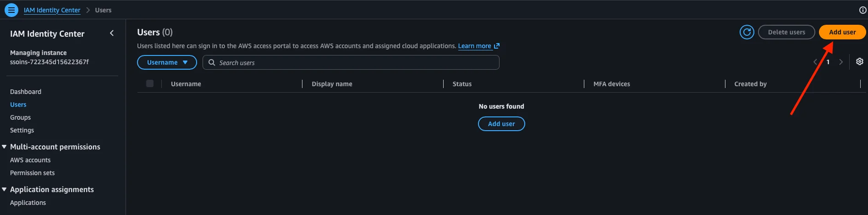Open Dashboard in the sidebar
868x215 pixels.
[x=26, y=92]
